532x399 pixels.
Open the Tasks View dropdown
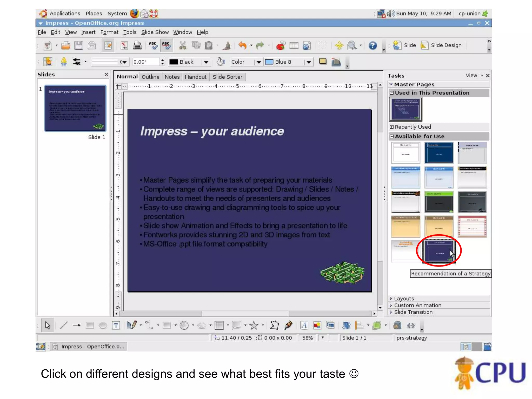474,76
